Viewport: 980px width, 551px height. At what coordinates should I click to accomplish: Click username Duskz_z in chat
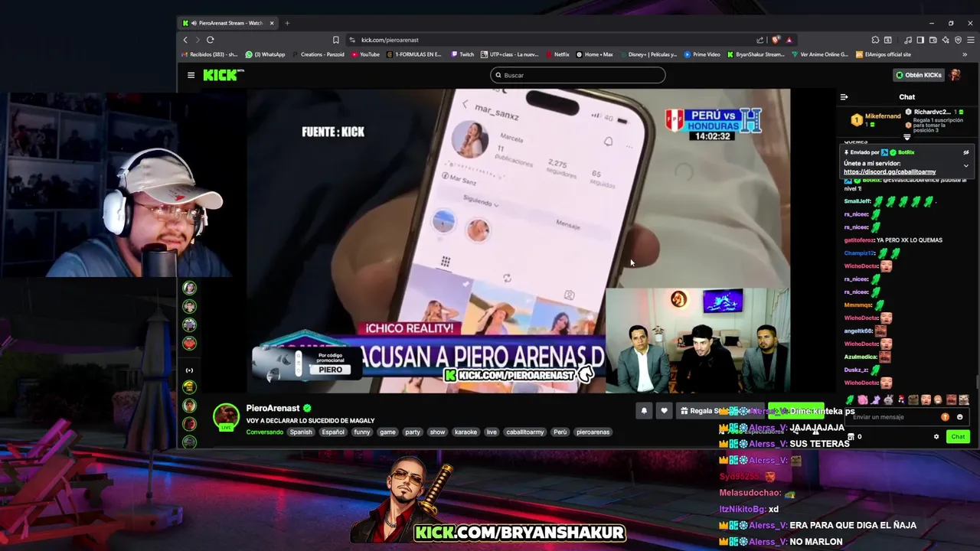point(855,370)
